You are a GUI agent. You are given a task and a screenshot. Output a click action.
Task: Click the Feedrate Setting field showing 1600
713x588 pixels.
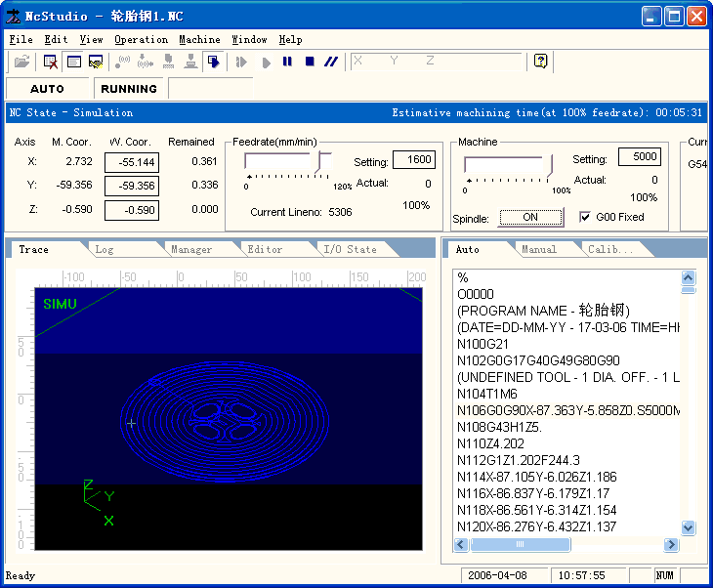[x=414, y=159]
